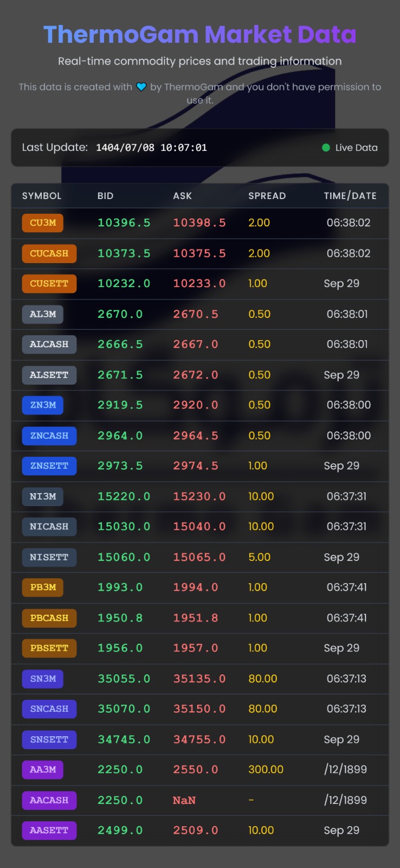The height and width of the screenshot is (868, 400).
Task: Click the SNCASH bid value 35070.0
Action: point(124,709)
